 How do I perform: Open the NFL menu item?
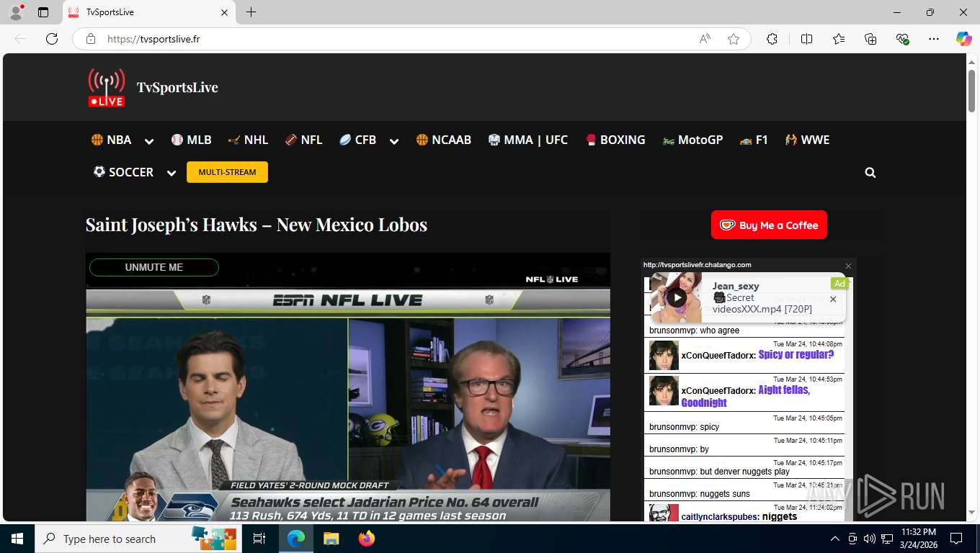[x=303, y=140]
